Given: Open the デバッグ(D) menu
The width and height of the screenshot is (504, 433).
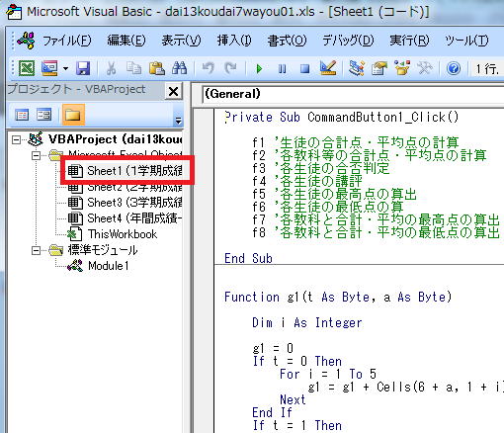Looking at the screenshot, I should tap(348, 41).
